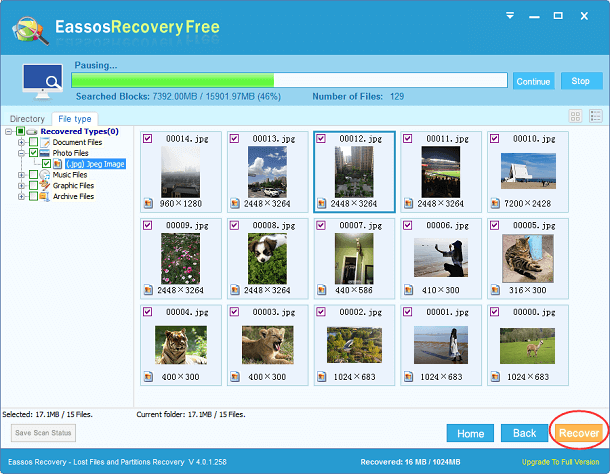The width and height of the screenshot is (610, 474).
Task: Collapse the Recovered Types tree root
Action: 9,132
